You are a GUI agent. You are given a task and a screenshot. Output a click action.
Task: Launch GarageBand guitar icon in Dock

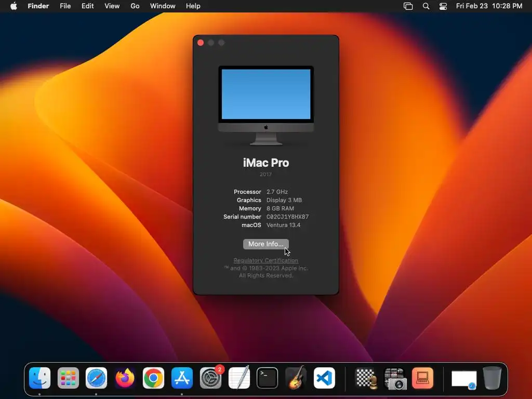pyautogui.click(x=296, y=378)
